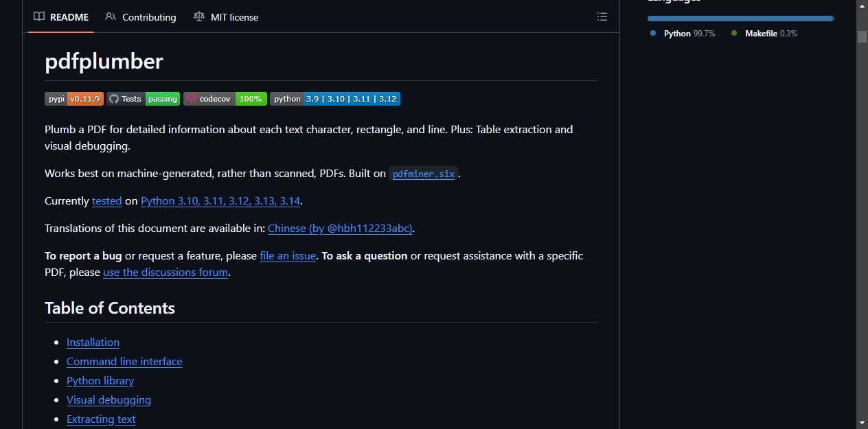Go to Python library section link
Viewport: 868px width, 429px height.
[x=100, y=381]
